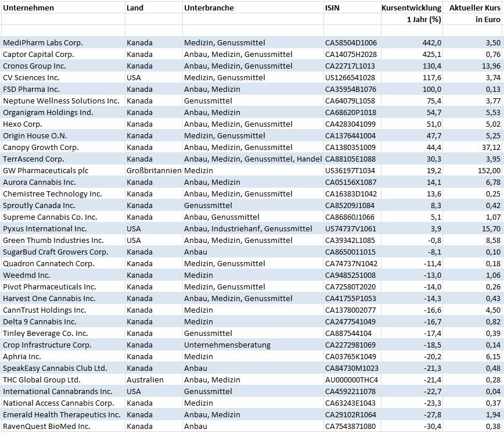504x433 pixels.
Task: Click the GW Pharmaceuticals plc cell
Action: point(63,170)
